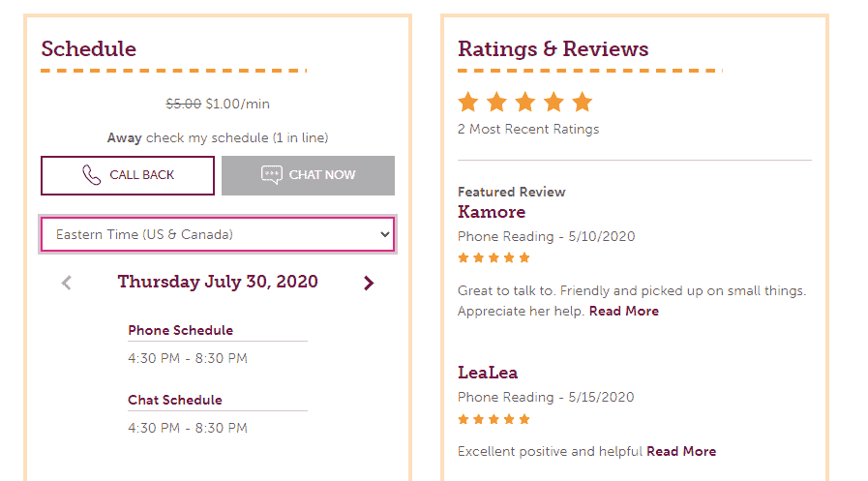Click the Thursday July 30, 2020 date label
This screenshot has height=481, width=868.
218,282
